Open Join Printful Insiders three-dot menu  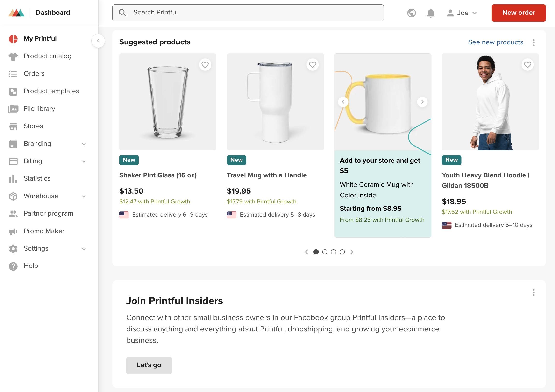(x=534, y=293)
